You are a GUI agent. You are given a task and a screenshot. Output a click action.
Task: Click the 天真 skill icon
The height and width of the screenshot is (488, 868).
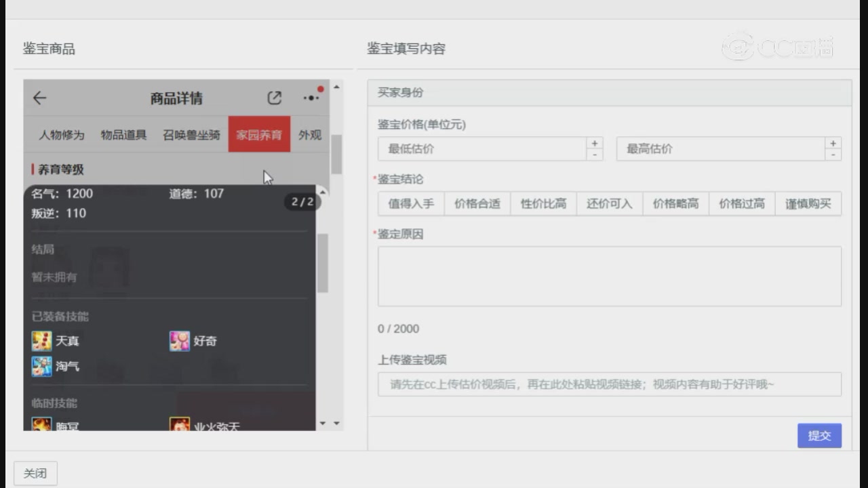click(x=41, y=341)
